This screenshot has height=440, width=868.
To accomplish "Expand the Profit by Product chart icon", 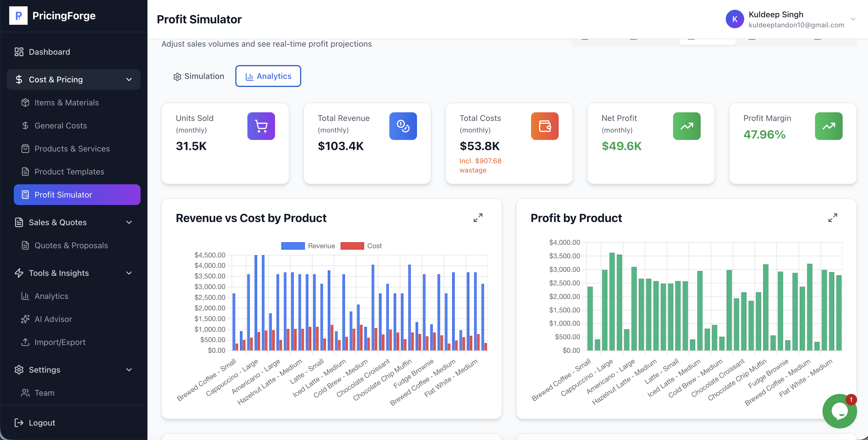I will tap(833, 218).
